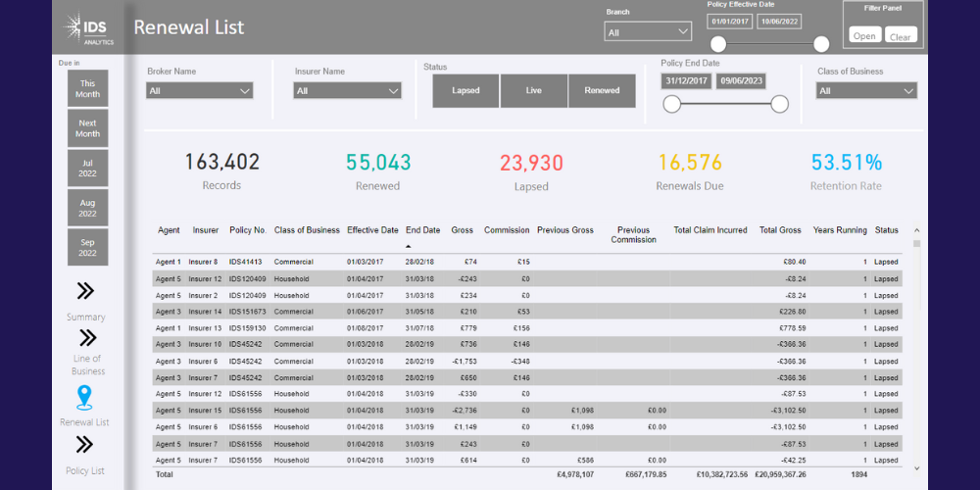The width and height of the screenshot is (980, 490).
Task: Select the Aug 2022 due filter
Action: coord(88,207)
